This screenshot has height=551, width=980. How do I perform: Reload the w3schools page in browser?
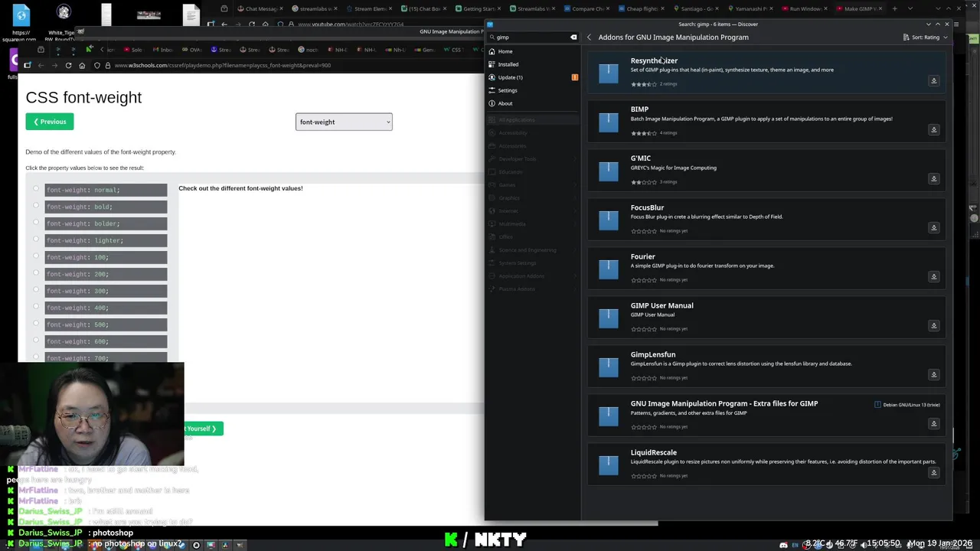click(x=68, y=65)
